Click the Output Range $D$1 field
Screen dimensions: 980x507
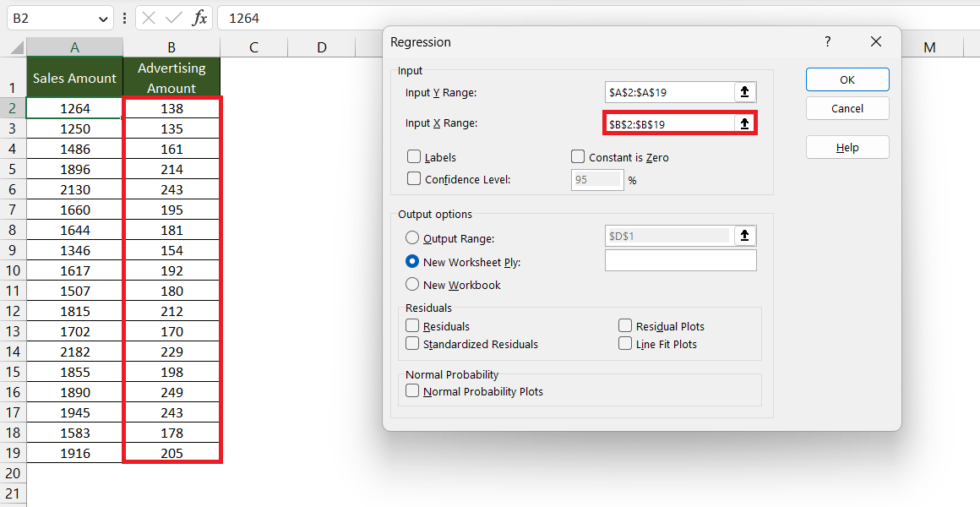[669, 236]
